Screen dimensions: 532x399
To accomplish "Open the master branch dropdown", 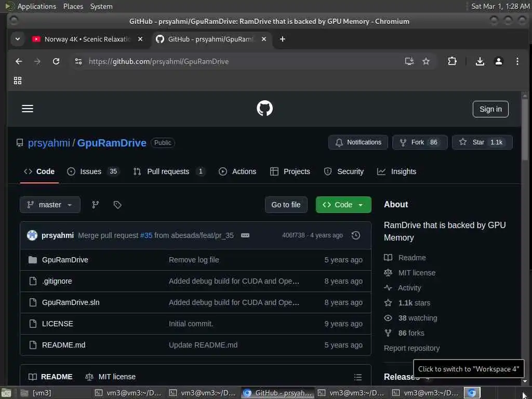I will (50, 205).
